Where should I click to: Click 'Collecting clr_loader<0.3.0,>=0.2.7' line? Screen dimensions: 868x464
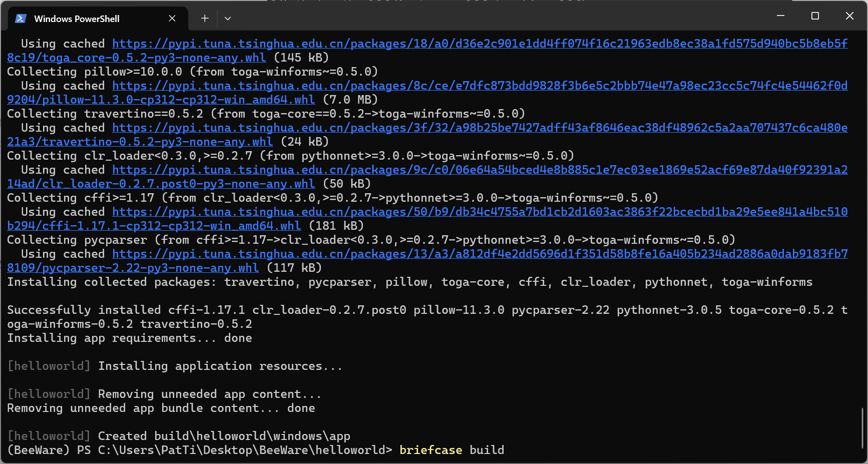click(291, 156)
